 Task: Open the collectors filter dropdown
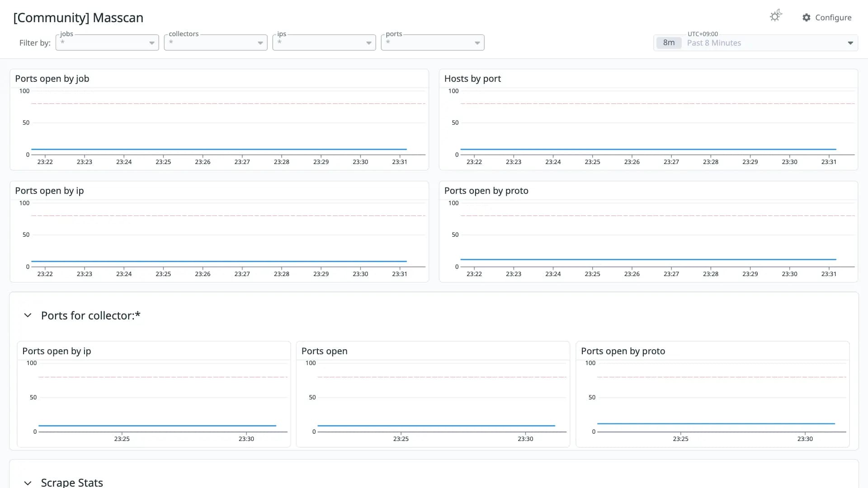216,42
